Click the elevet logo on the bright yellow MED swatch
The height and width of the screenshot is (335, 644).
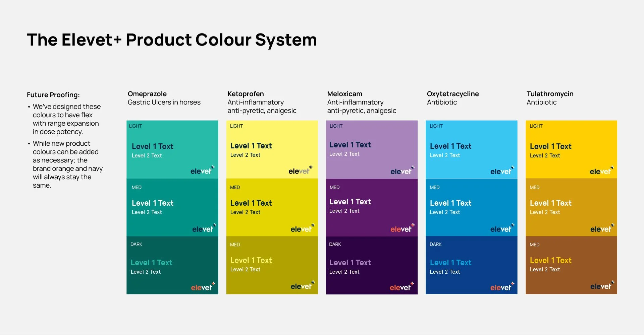(x=302, y=228)
